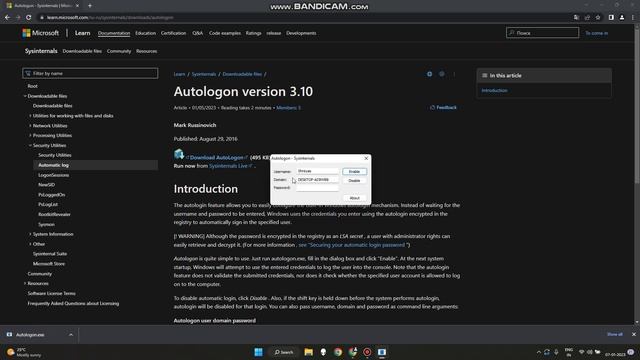Click the Download Autologon link

point(217,158)
